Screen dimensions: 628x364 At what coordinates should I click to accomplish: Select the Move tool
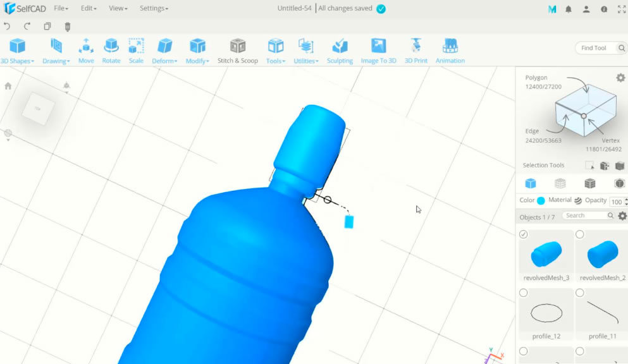point(86,51)
